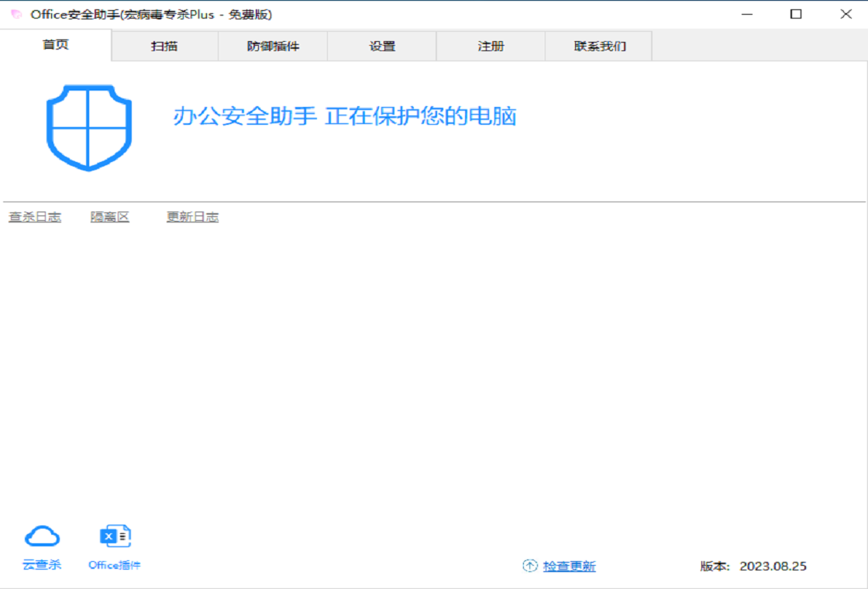Close the Office安全助手 window
Viewport: 868px width, 589px height.
click(x=846, y=15)
